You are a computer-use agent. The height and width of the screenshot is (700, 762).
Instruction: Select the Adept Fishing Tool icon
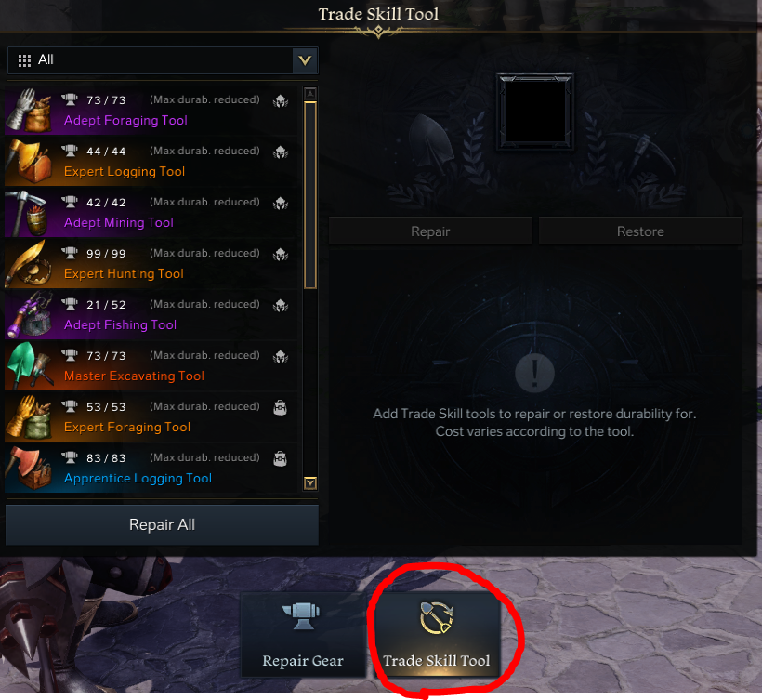point(29,315)
